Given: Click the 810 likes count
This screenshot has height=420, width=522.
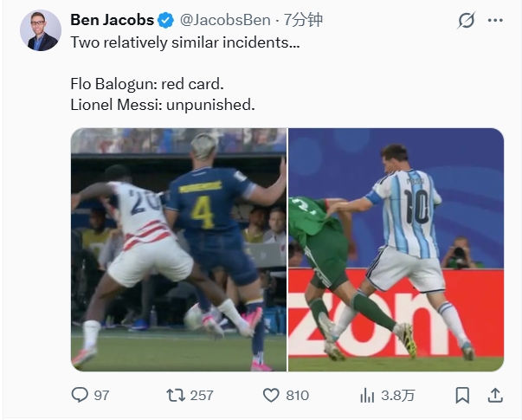Looking at the screenshot, I should [297, 396].
